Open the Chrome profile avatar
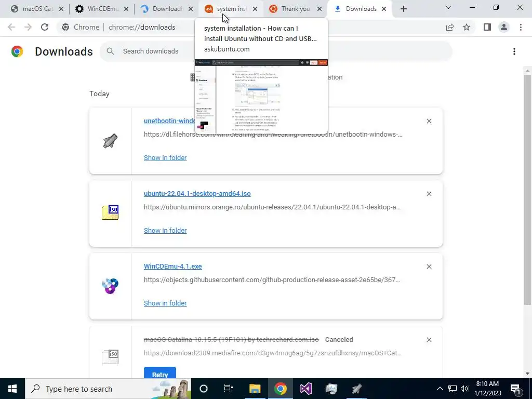This screenshot has height=399, width=532. (504, 27)
